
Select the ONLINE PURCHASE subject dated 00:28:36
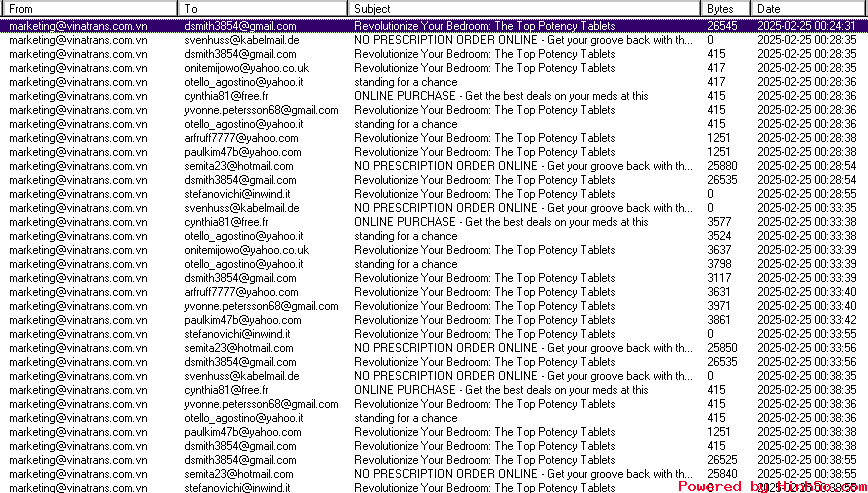(x=501, y=96)
